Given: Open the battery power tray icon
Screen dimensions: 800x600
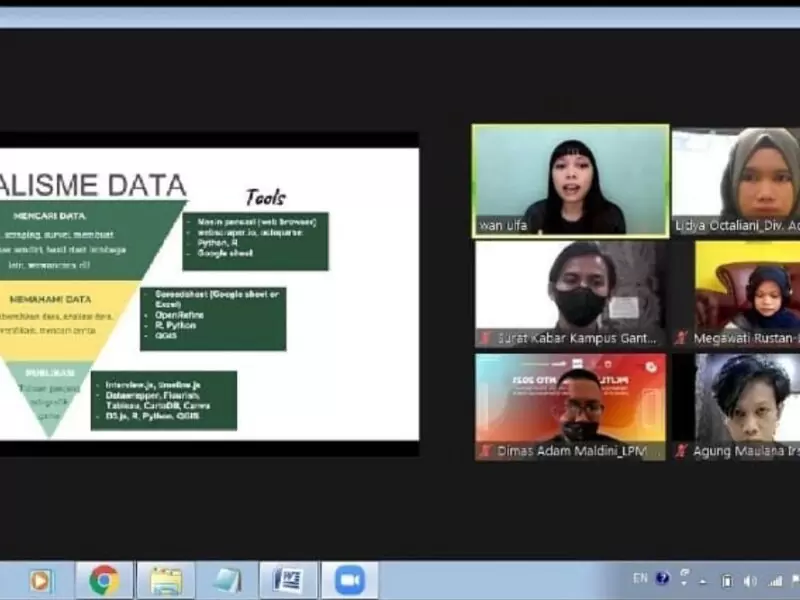Looking at the screenshot, I should coord(727,581).
